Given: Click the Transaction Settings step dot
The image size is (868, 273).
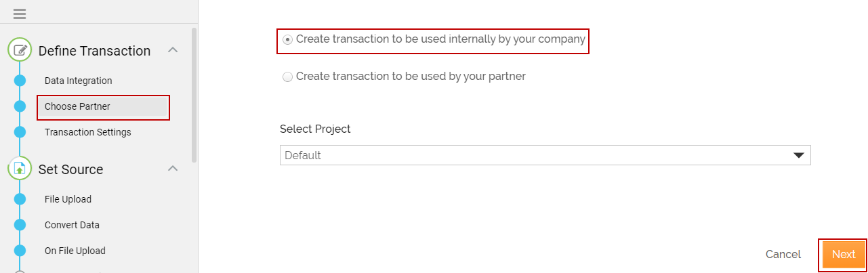Looking at the screenshot, I should click(20, 132).
